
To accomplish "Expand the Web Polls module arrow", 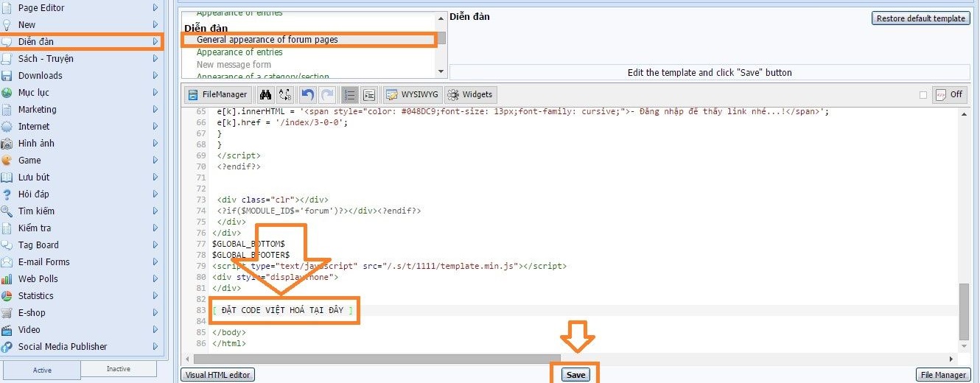I will pos(155,278).
